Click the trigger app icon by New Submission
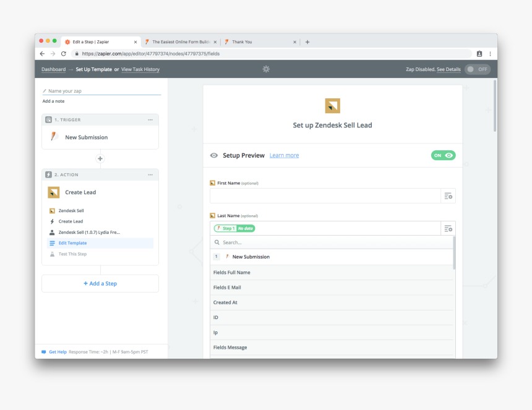 tap(54, 137)
